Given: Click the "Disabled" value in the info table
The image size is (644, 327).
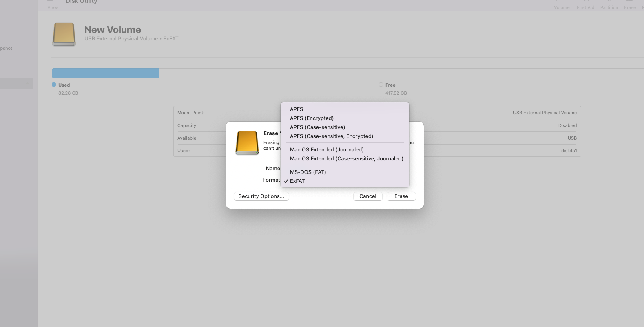Looking at the screenshot, I should 568,125.
